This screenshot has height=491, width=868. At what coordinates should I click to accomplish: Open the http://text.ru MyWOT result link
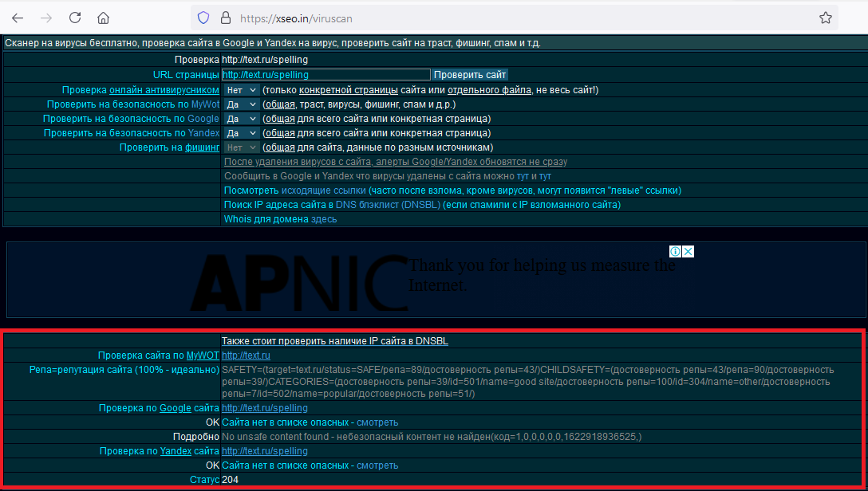click(246, 355)
